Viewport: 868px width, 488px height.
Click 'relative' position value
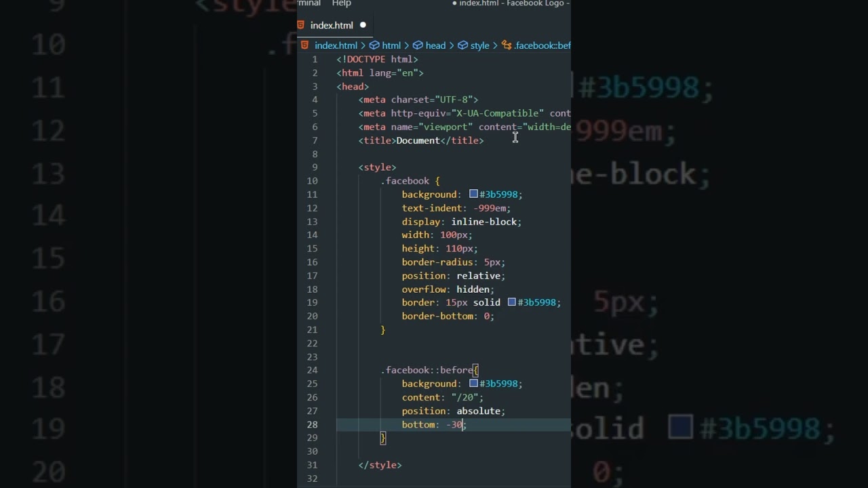click(x=478, y=276)
